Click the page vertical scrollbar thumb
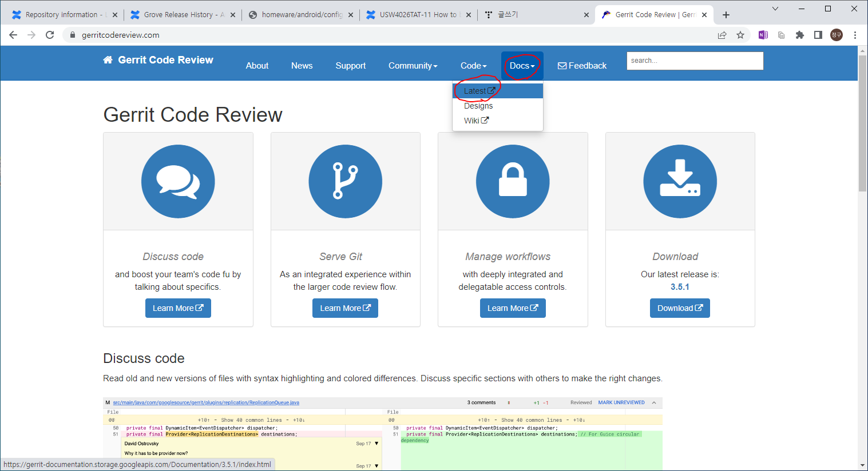The image size is (868, 471). pyautogui.click(x=863, y=123)
